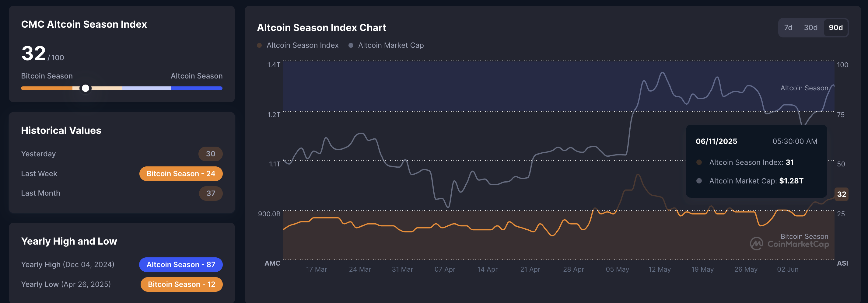Click the blue Altcoin Season slider segment
Image resolution: width=868 pixels, height=303 pixels.
[197, 88]
